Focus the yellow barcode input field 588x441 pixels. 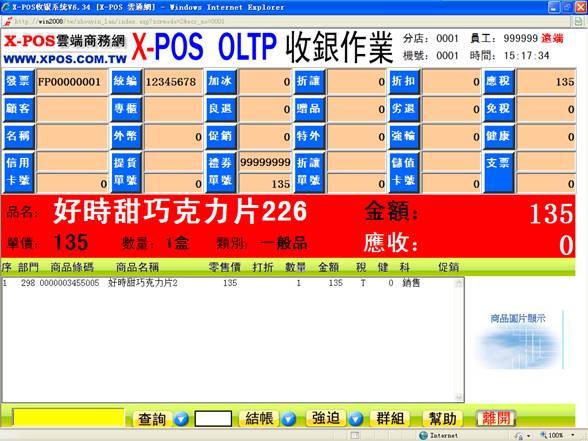(x=68, y=417)
